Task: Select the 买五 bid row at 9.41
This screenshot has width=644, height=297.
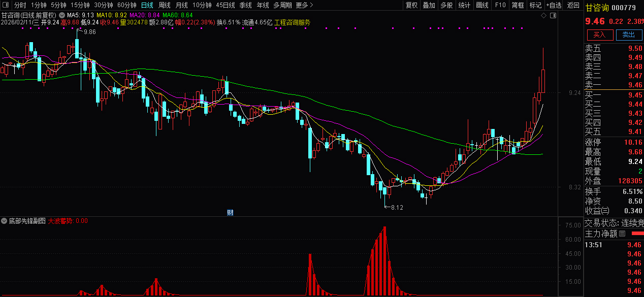Action: pyautogui.click(x=614, y=131)
